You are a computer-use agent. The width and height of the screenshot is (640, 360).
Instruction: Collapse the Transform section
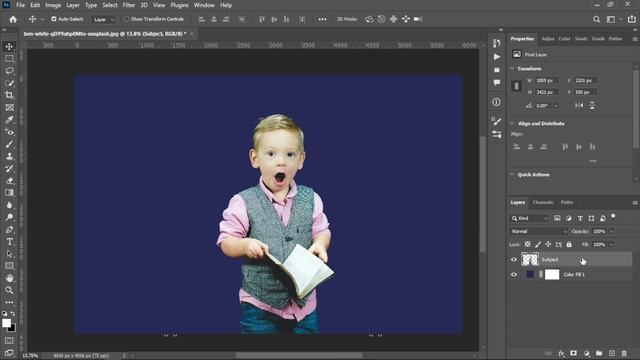(512, 69)
